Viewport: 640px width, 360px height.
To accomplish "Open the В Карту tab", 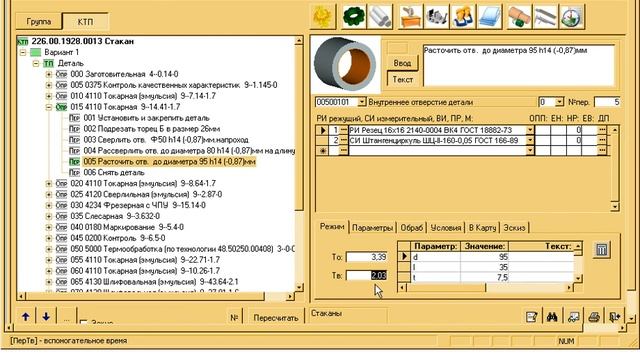I will click(x=482, y=228).
